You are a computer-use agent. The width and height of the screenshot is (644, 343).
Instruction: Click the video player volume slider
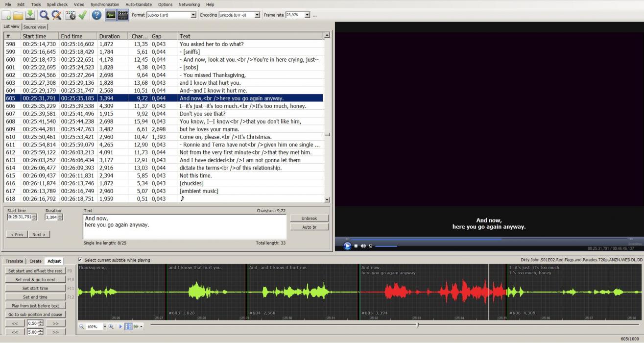(x=386, y=246)
